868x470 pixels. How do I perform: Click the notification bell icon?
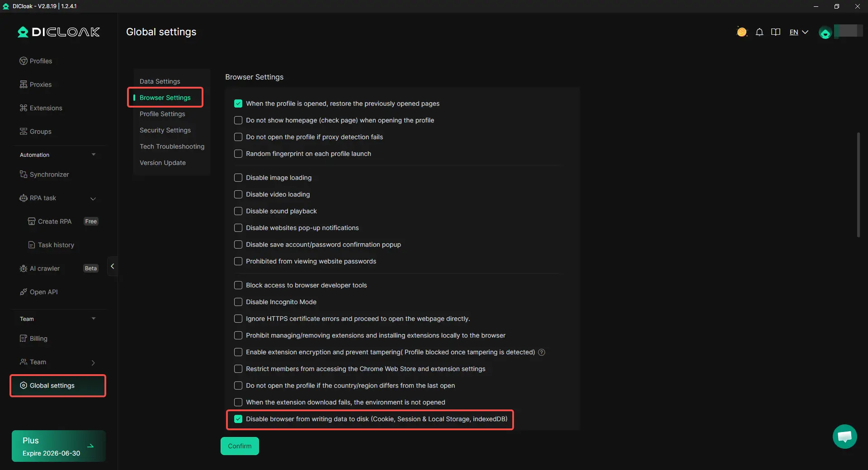pos(759,32)
